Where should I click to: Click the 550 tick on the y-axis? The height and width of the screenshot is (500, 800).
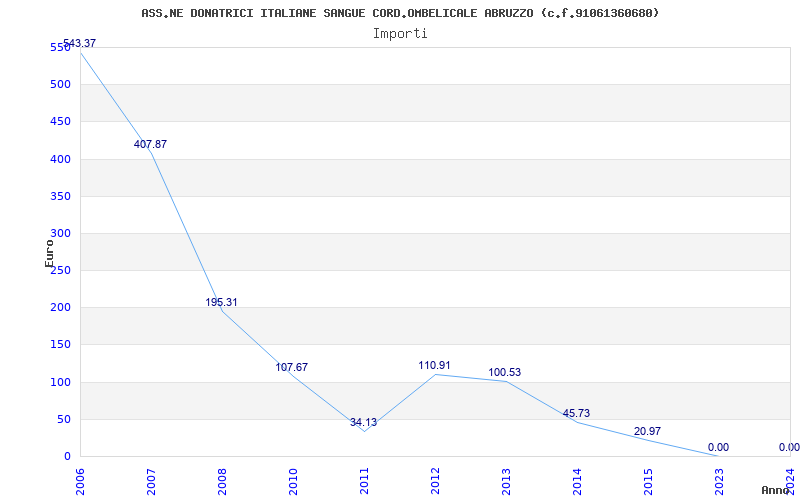click(x=60, y=47)
